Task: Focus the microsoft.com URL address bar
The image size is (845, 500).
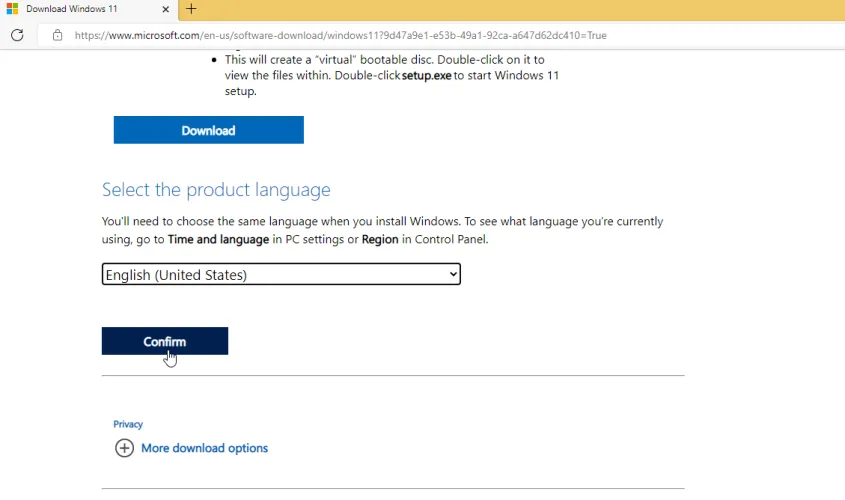Action: (340, 35)
